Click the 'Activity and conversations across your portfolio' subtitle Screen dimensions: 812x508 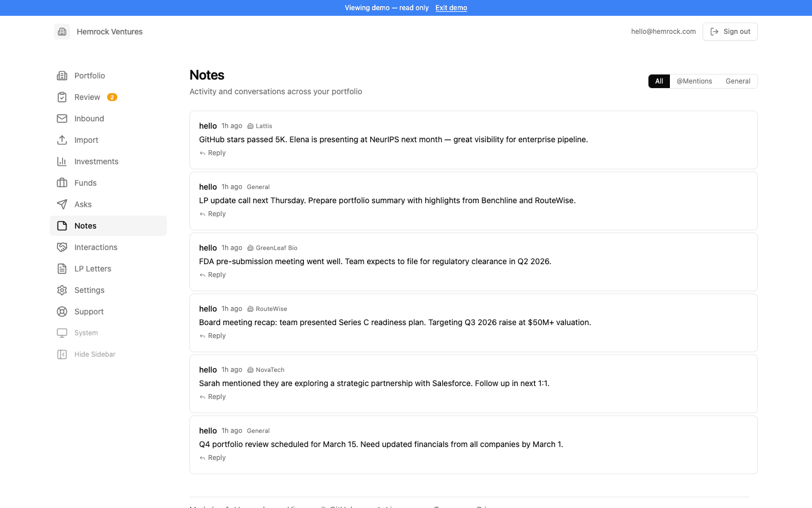(276, 91)
